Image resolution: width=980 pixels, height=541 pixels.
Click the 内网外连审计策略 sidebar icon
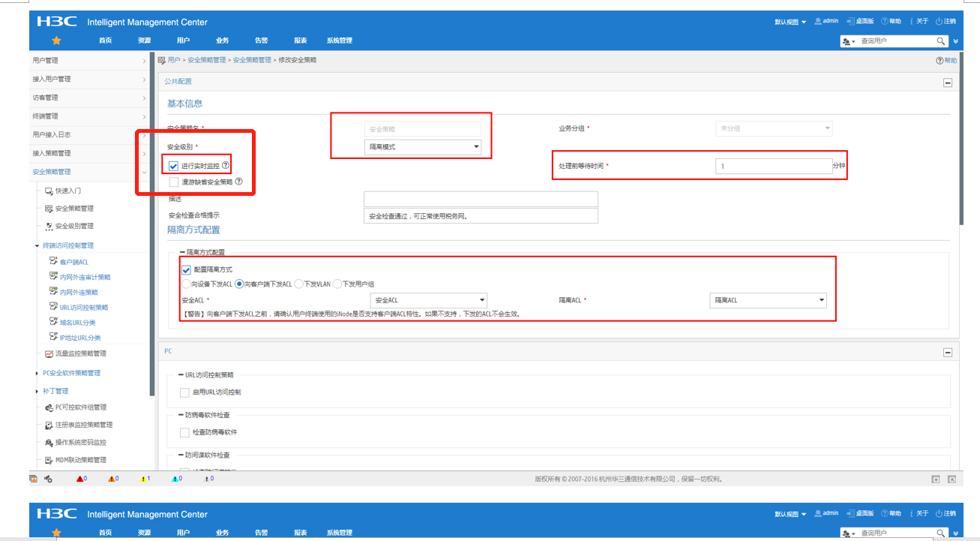coord(53,276)
